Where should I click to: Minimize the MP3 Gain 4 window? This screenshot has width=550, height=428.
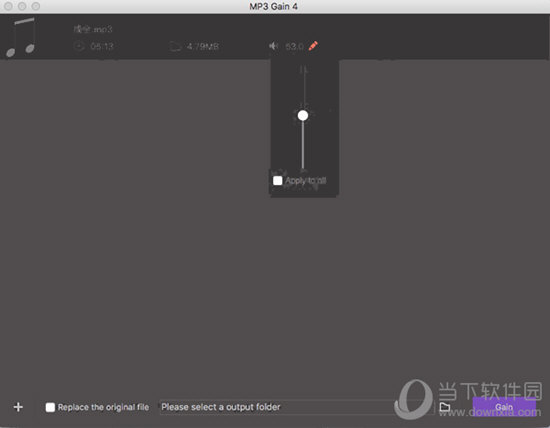[22, 6]
